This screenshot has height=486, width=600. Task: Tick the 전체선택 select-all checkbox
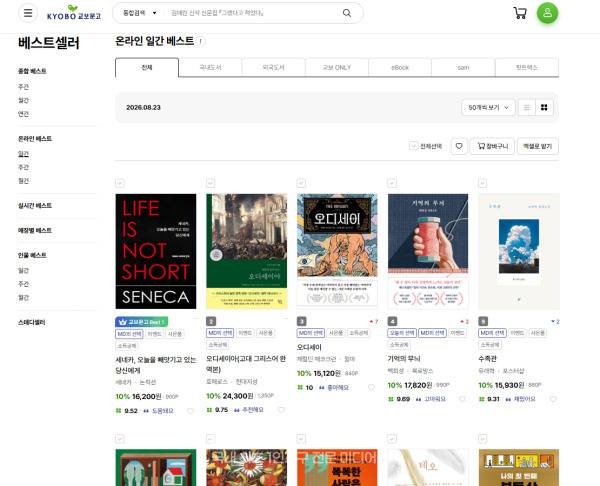pos(413,146)
